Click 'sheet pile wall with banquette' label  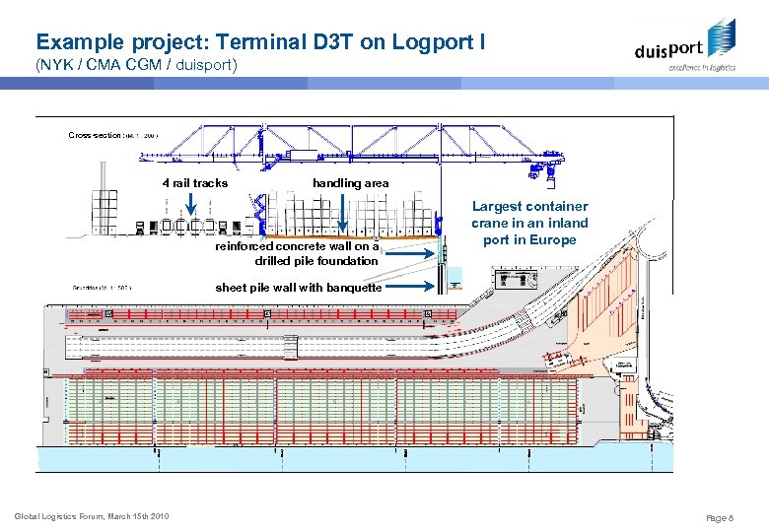298,288
